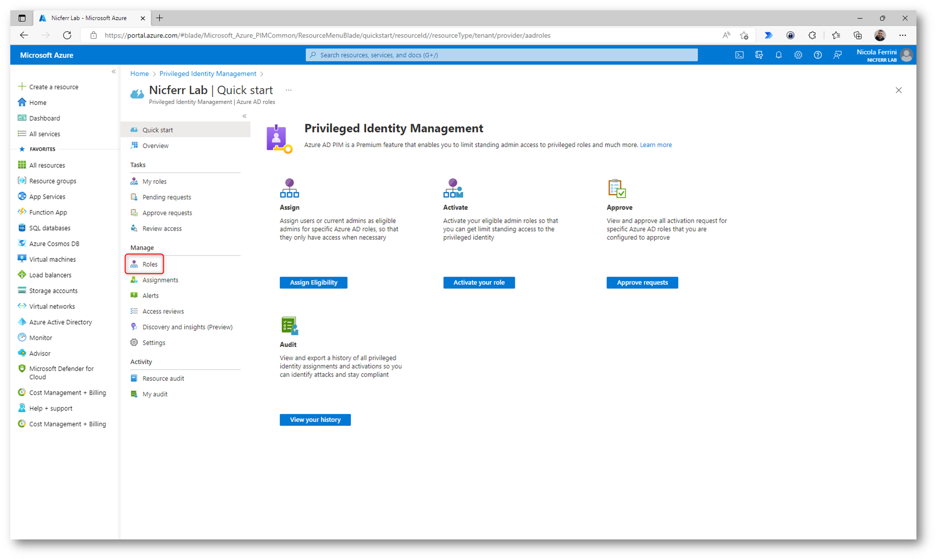Click the Help + support icon
Viewport: 937px width, 560px height.
point(22,408)
